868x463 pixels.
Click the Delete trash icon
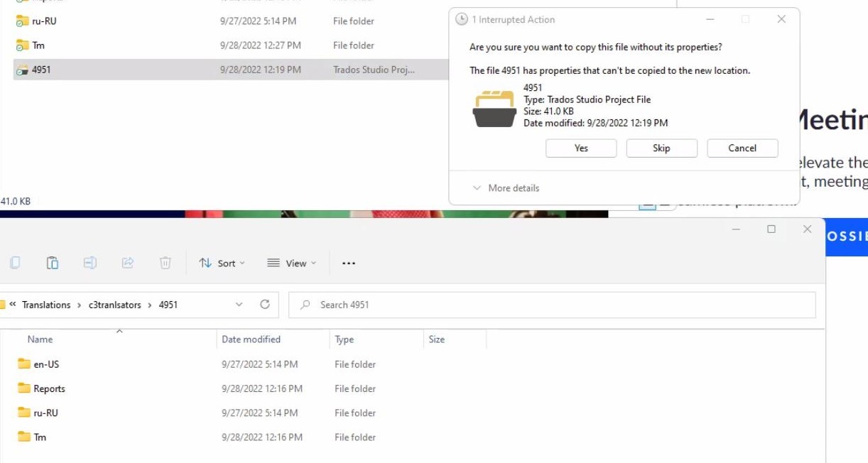[x=166, y=263]
